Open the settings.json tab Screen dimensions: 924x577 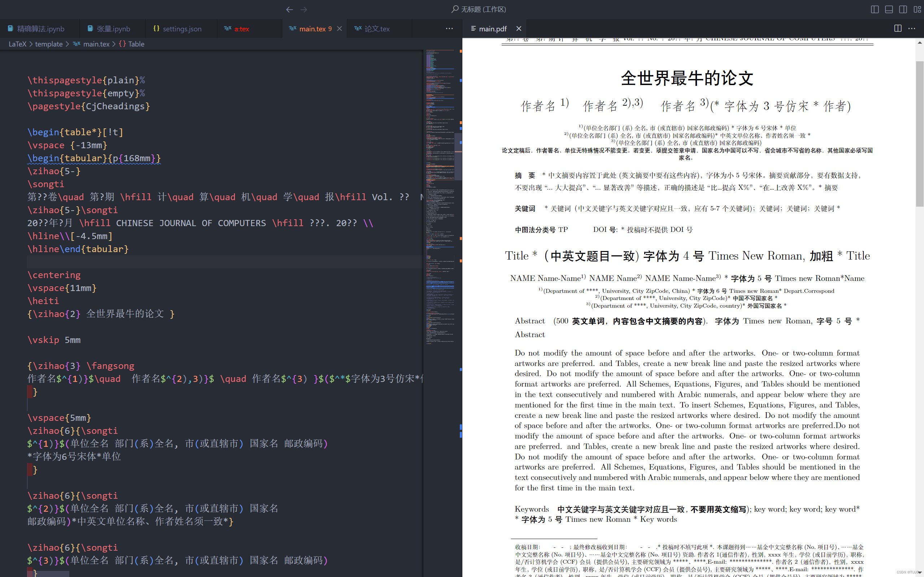(x=182, y=28)
